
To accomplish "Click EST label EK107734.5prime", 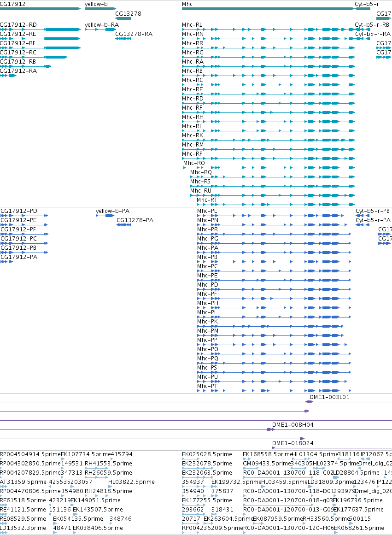I will tap(86, 454).
